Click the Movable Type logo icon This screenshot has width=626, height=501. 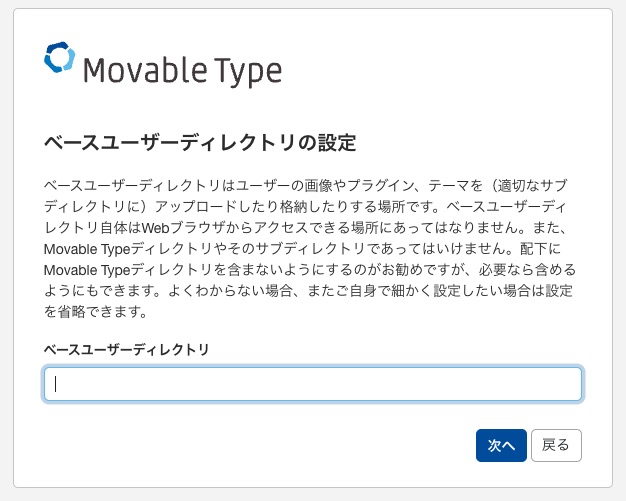point(60,57)
